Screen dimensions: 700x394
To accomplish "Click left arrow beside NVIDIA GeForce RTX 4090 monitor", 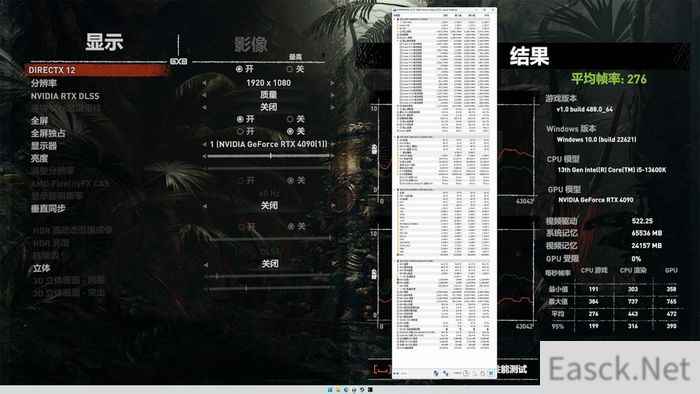I will [x=204, y=144].
